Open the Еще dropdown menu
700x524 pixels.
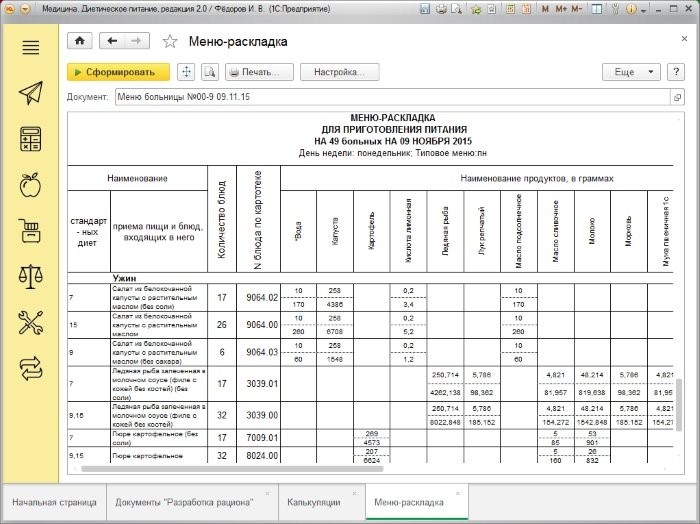631,72
